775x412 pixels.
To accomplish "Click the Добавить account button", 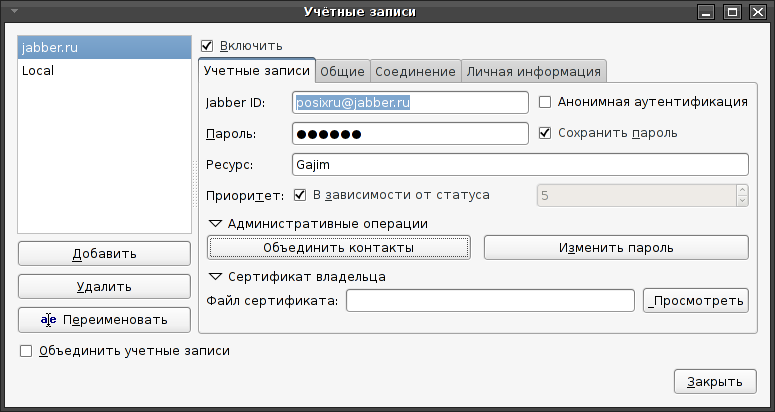I will (x=104, y=254).
